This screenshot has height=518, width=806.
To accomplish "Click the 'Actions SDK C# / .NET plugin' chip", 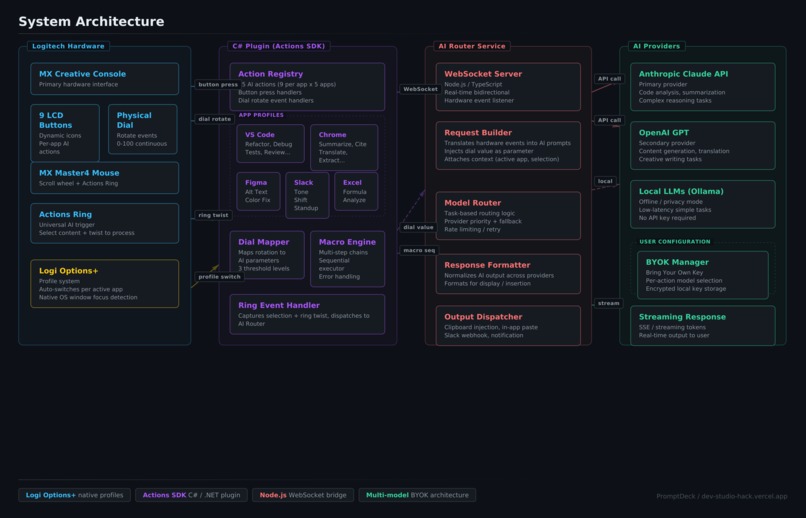I will point(191,495).
